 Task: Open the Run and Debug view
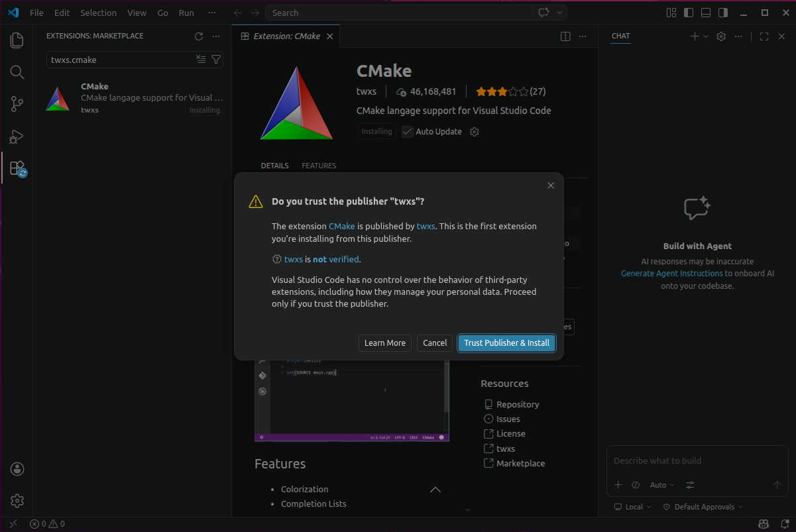click(17, 136)
